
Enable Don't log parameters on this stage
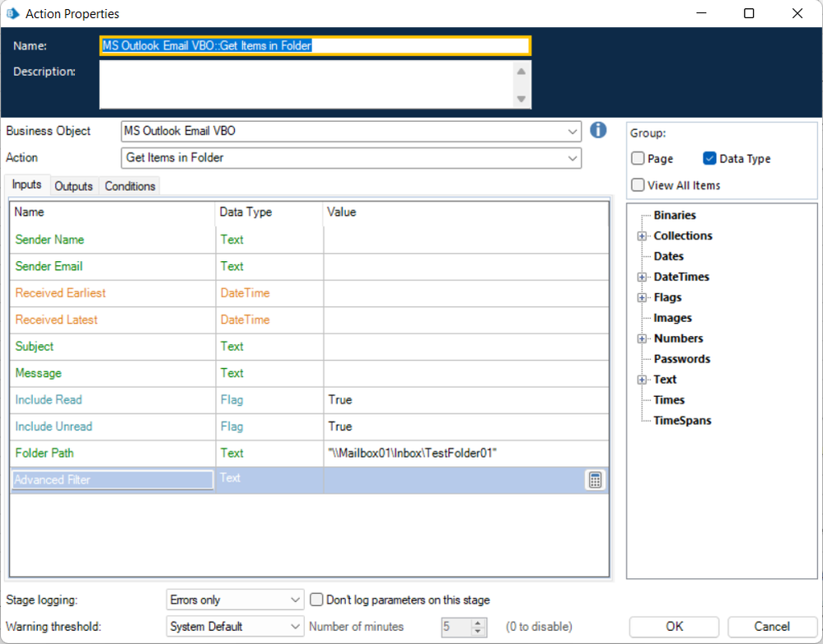[x=316, y=600]
